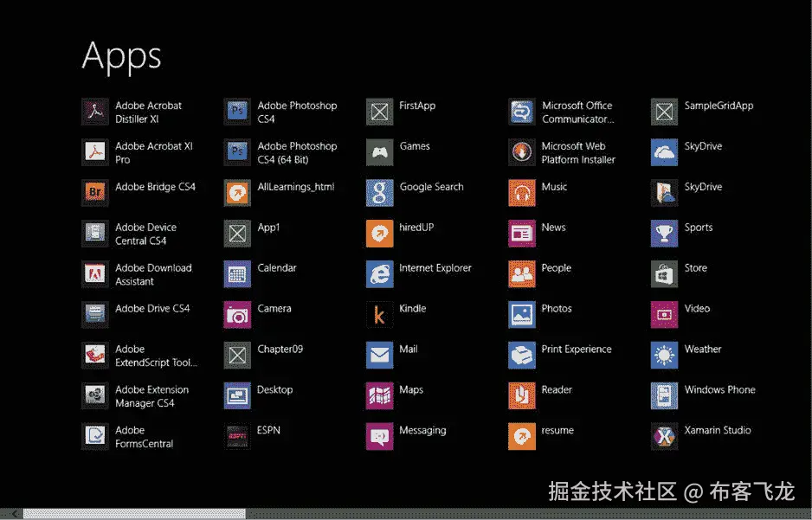The width and height of the screenshot is (812, 520).
Task: Open the Xamarin Studio icon
Action: click(665, 436)
